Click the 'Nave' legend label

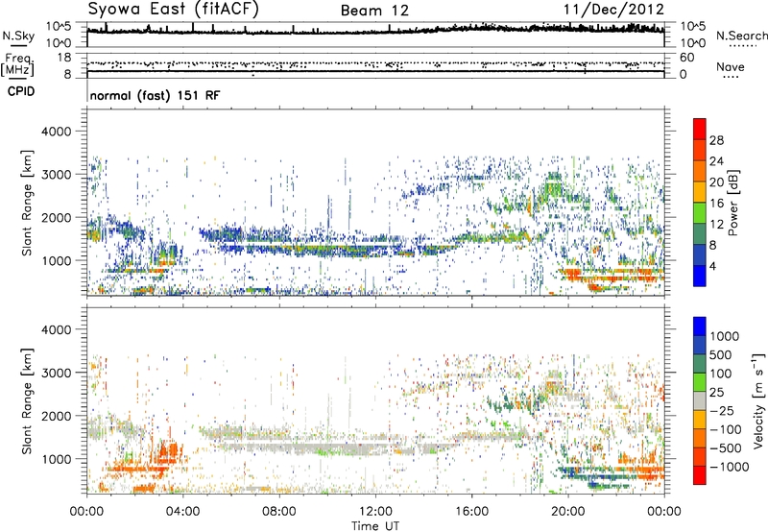[x=731, y=67]
